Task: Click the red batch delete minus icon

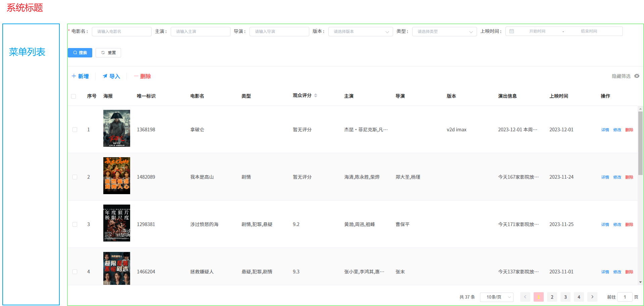Action: (136, 76)
